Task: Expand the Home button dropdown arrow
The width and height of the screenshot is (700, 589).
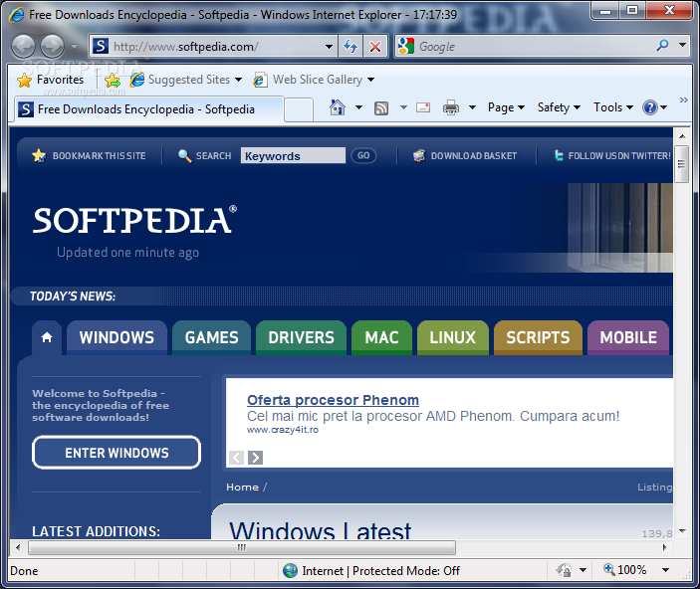Action: 358,107
